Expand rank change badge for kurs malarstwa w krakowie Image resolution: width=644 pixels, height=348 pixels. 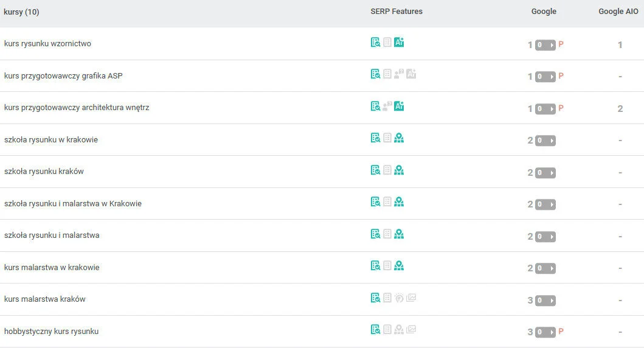coord(545,268)
